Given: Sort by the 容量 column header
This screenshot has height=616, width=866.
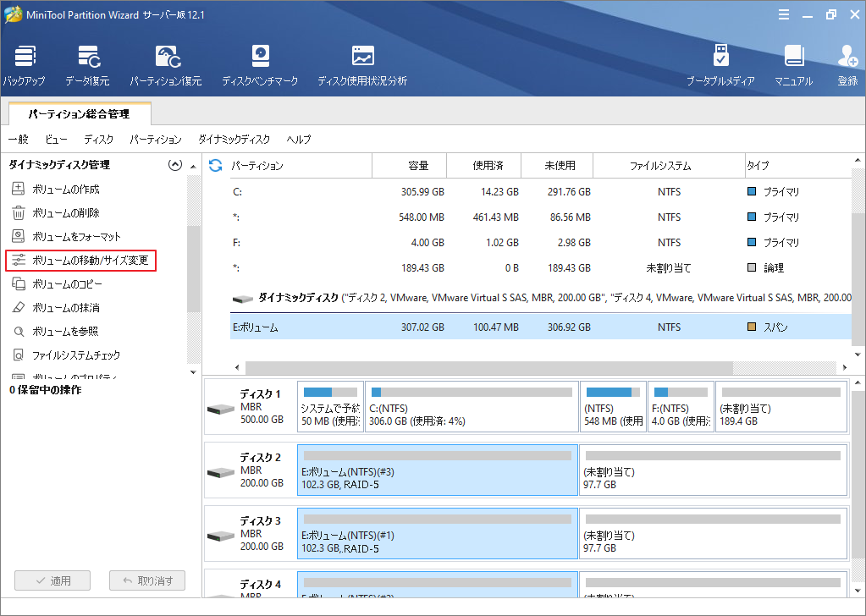Looking at the screenshot, I should (418, 166).
